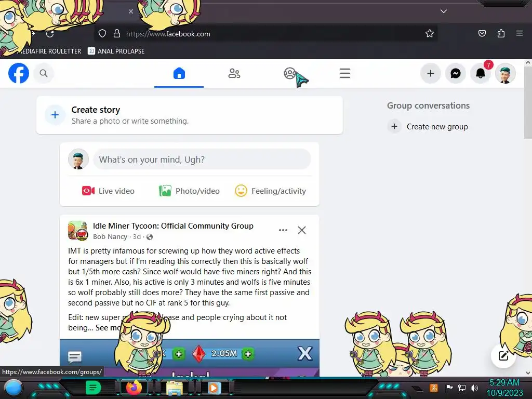Expand the post text with See more
532x399 pixels.
[108, 328]
